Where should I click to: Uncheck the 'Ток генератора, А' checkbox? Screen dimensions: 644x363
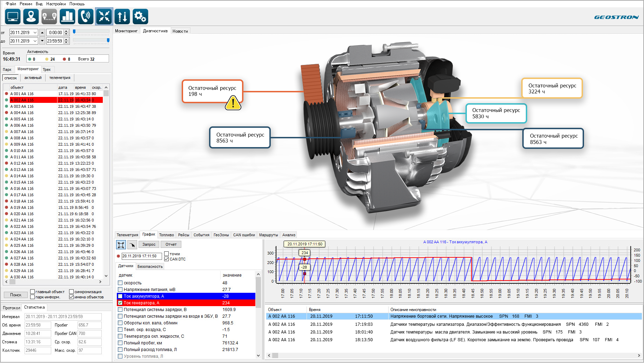(120, 303)
